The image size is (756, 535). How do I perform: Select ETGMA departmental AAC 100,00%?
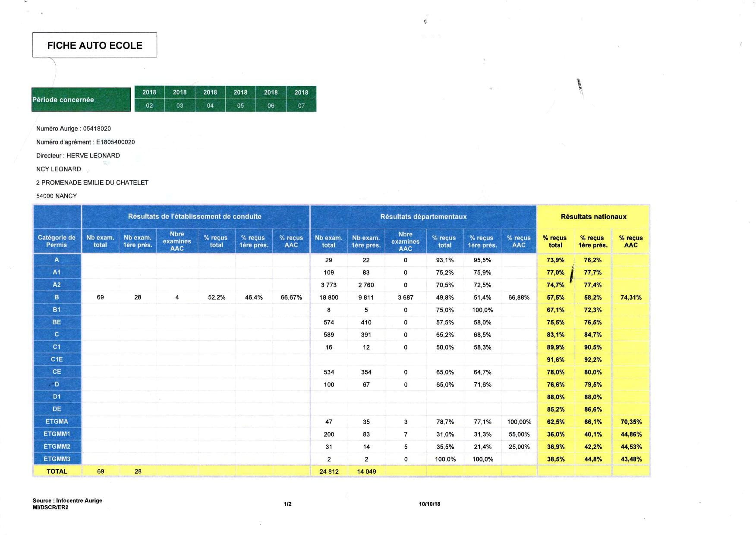519,422
